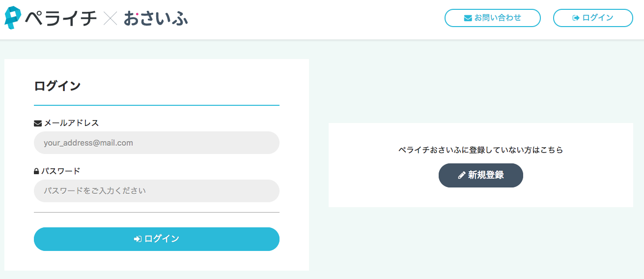
Task: Open the お問い合わせ contact page
Action: [493, 18]
